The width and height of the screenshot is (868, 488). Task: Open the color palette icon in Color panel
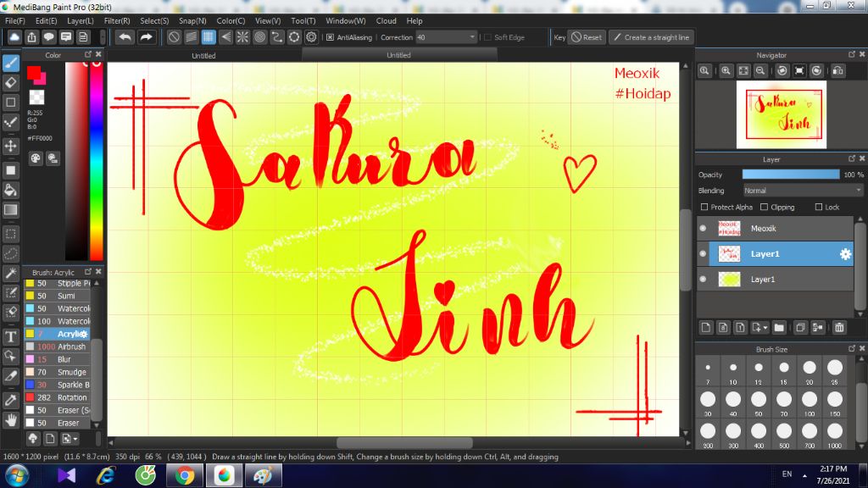coord(36,158)
